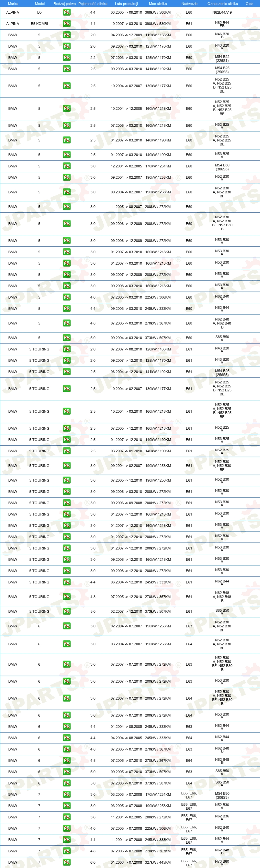The height and width of the screenshot is (868, 260).
Task: Select the N46 B20 B engine code
Action: point(222,35)
